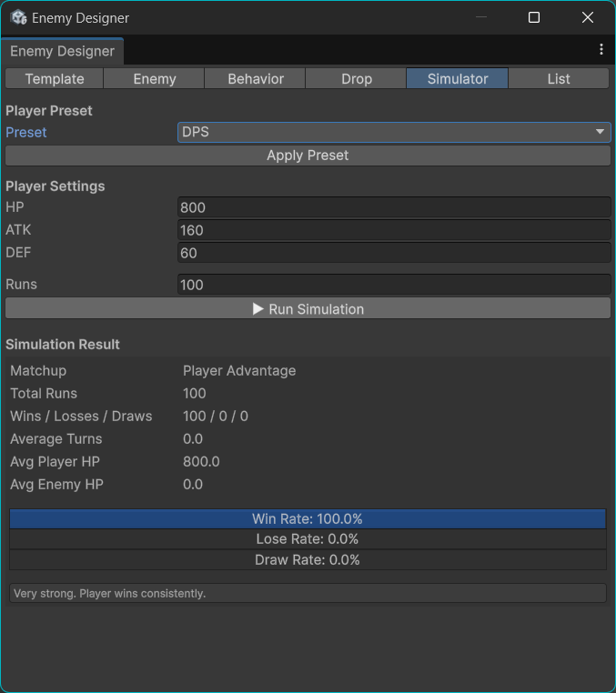Click the HP input field with 800

pyautogui.click(x=394, y=207)
